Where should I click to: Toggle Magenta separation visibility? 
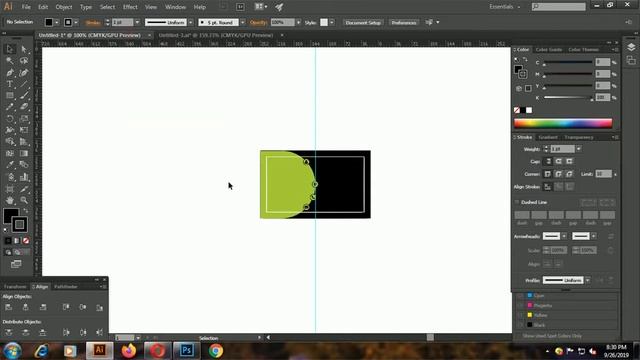520,305
